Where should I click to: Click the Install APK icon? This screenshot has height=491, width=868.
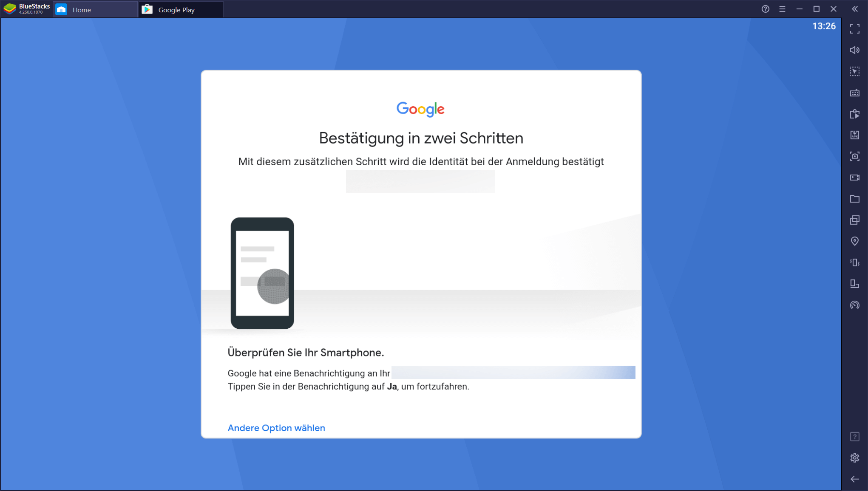click(x=854, y=135)
